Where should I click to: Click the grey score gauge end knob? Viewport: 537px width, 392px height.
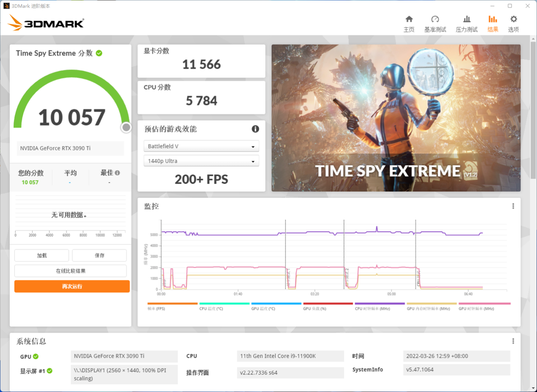(126, 127)
